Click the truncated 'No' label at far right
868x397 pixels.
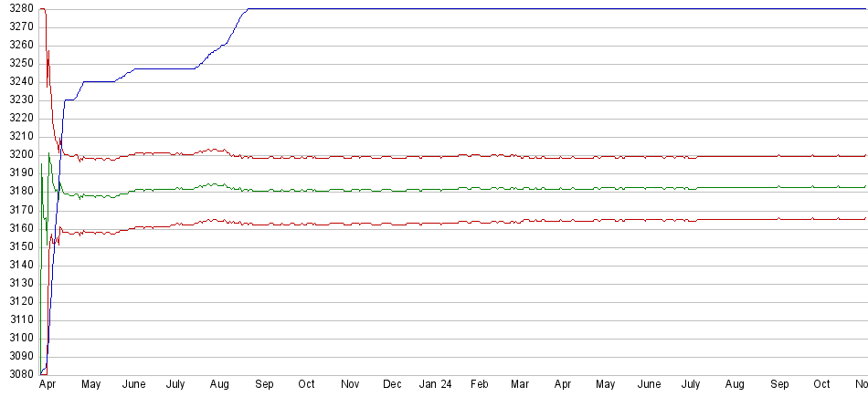click(x=860, y=384)
